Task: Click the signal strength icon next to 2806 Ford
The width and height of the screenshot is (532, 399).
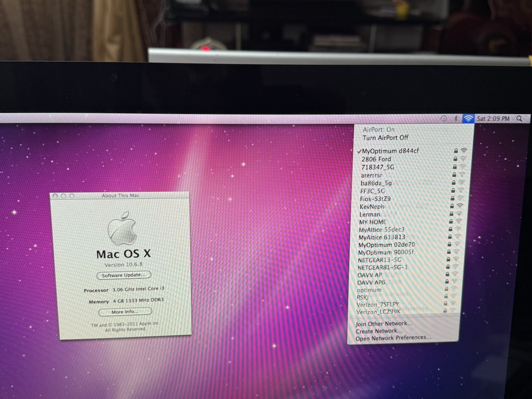Action: (463, 159)
